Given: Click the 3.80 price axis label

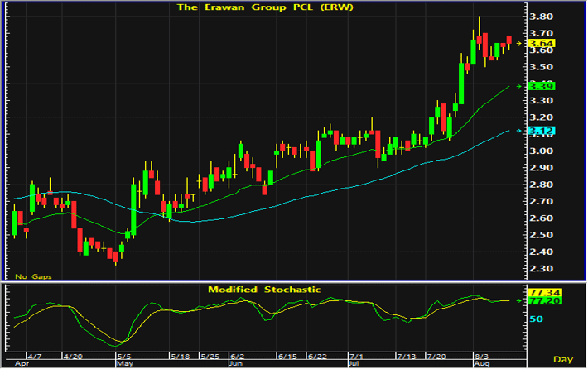Looking at the screenshot, I should point(541,17).
